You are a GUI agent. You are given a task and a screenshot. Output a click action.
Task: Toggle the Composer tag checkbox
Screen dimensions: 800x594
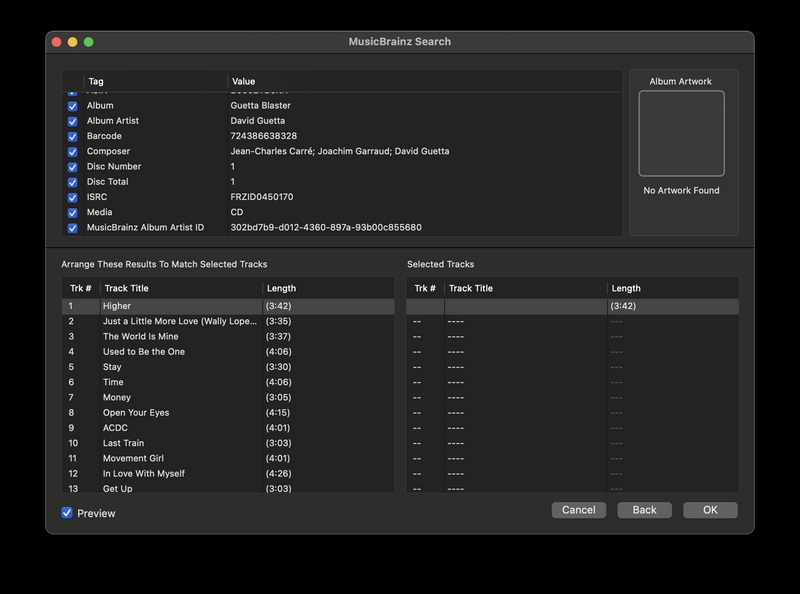(x=72, y=152)
